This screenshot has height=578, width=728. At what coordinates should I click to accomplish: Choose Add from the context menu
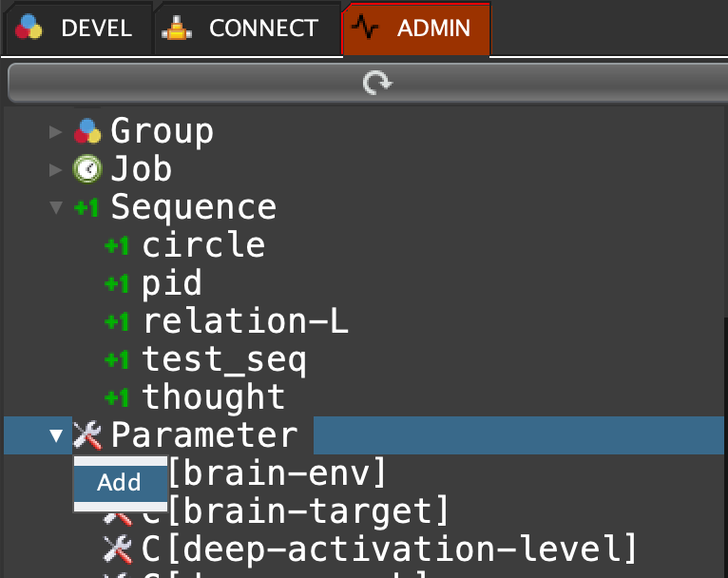(120, 483)
